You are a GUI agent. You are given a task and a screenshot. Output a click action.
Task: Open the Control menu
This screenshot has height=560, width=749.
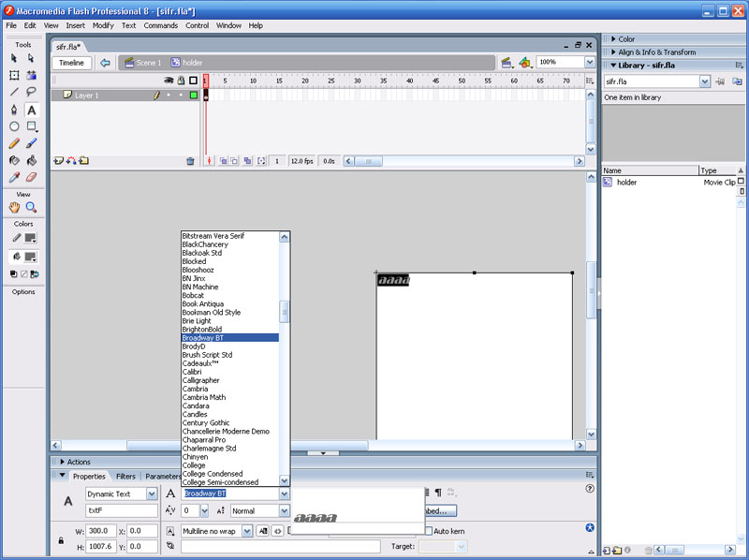pyautogui.click(x=197, y=25)
